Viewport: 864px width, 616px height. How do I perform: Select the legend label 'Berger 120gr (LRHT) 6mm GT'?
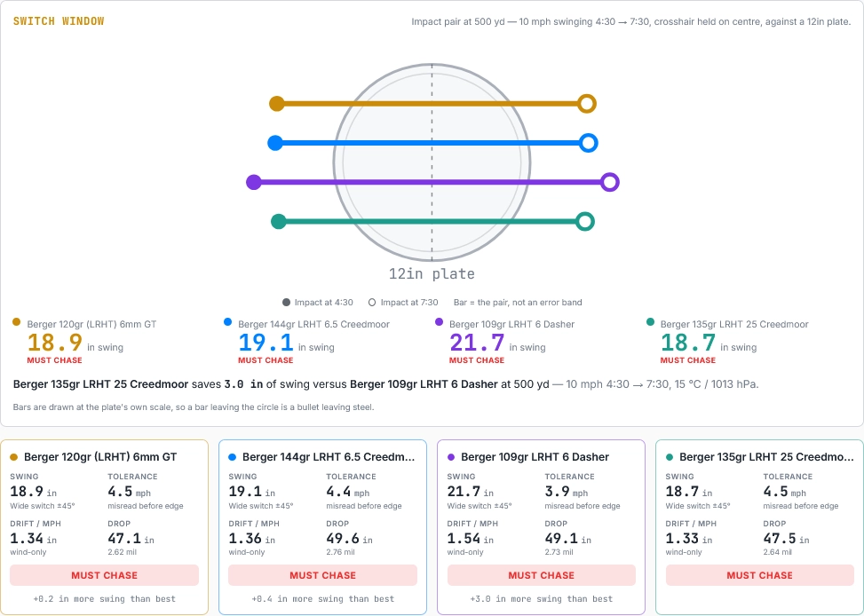91,325
